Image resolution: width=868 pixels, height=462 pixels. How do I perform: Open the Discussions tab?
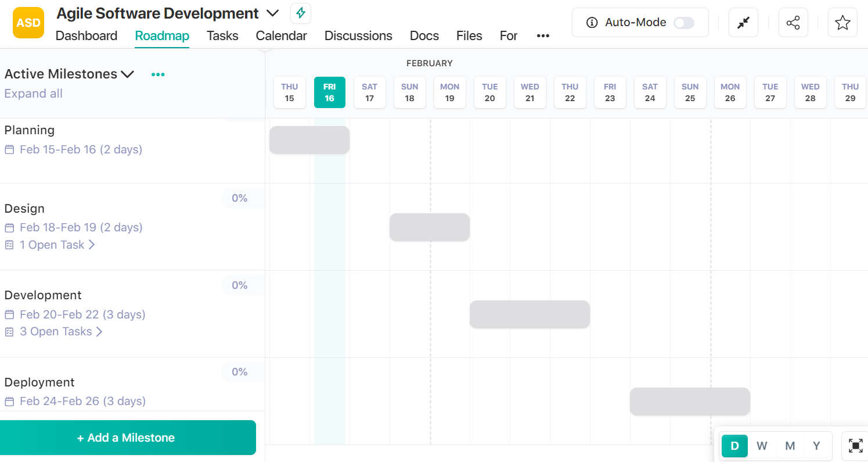click(x=358, y=36)
